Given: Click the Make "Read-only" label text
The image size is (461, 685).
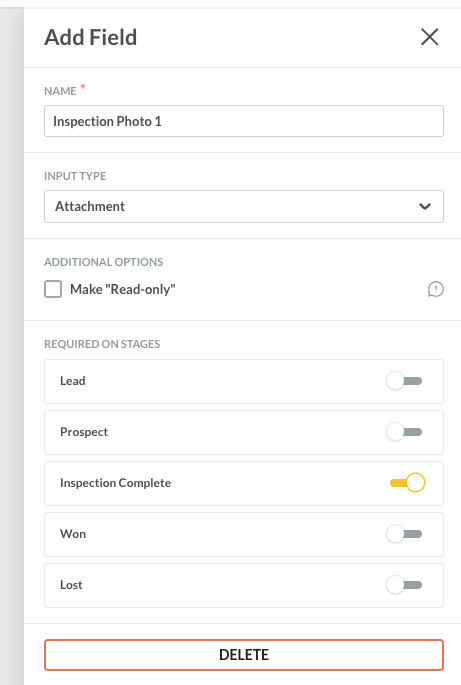Looking at the screenshot, I should [123, 289].
